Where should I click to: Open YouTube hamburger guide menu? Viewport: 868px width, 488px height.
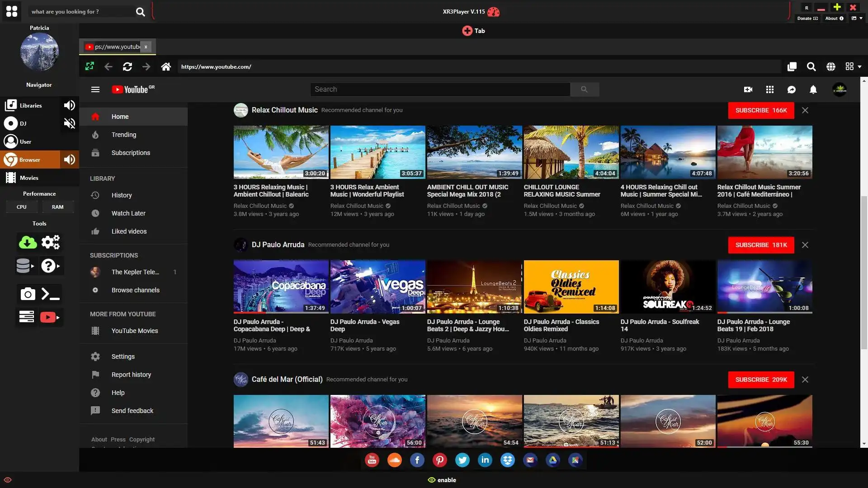(95, 89)
